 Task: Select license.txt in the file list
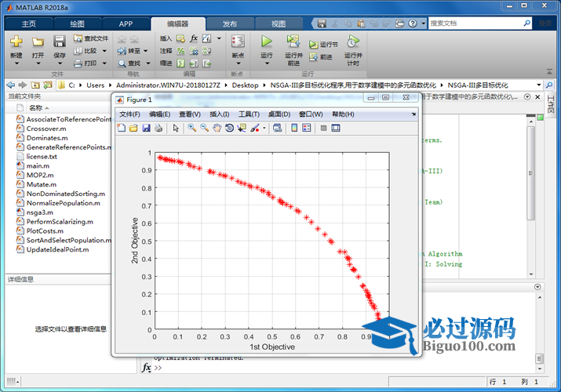pos(42,157)
